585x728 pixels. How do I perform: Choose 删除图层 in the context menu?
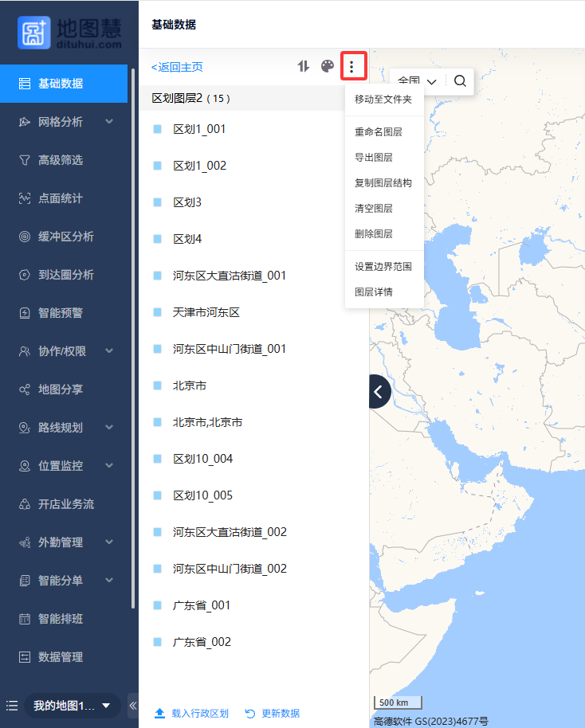pos(373,234)
